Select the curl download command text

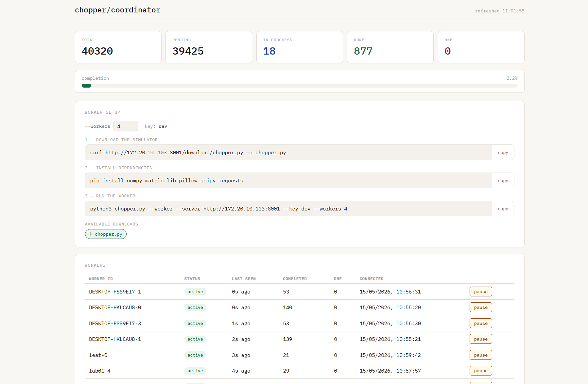coord(188,153)
